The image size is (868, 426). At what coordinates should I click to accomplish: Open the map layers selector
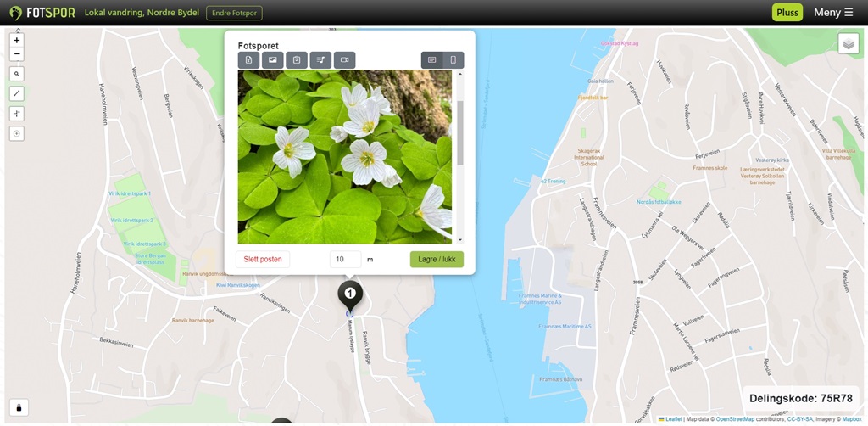click(x=848, y=44)
